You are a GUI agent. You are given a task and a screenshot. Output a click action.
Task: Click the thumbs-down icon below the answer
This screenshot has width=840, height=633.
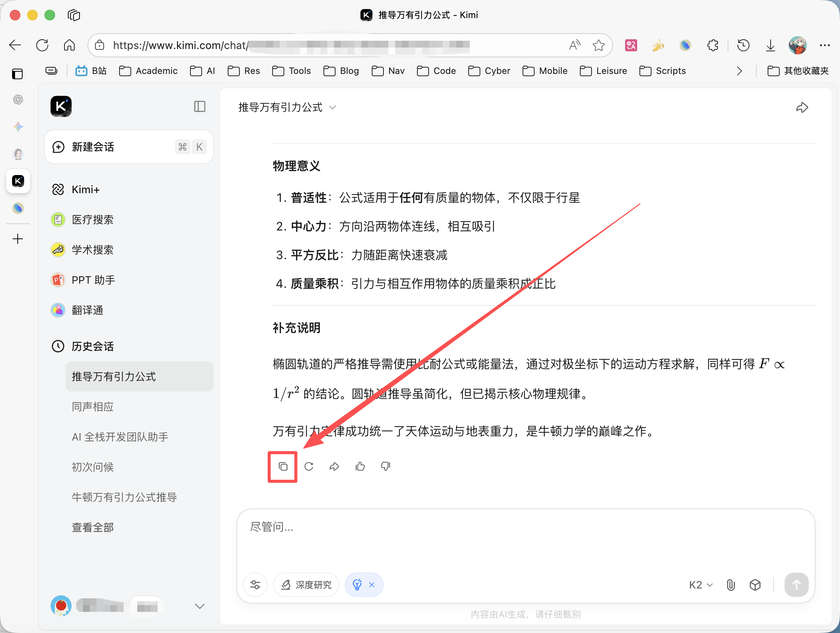pyautogui.click(x=385, y=466)
